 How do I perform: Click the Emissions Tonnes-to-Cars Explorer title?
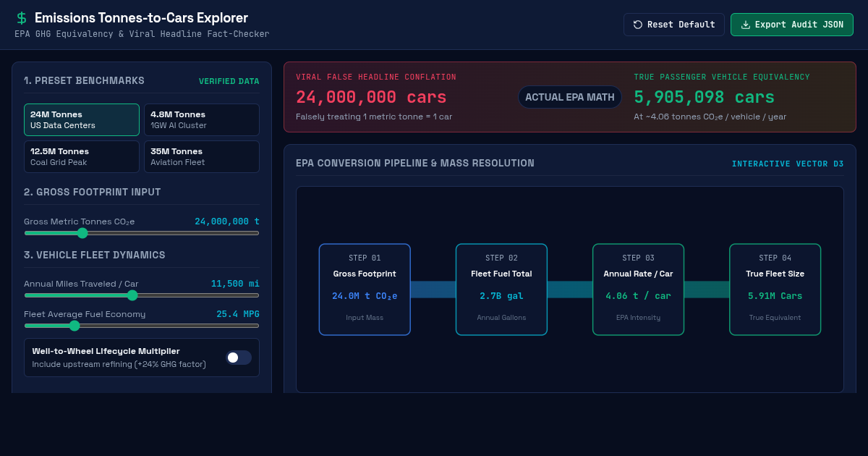[x=141, y=18]
